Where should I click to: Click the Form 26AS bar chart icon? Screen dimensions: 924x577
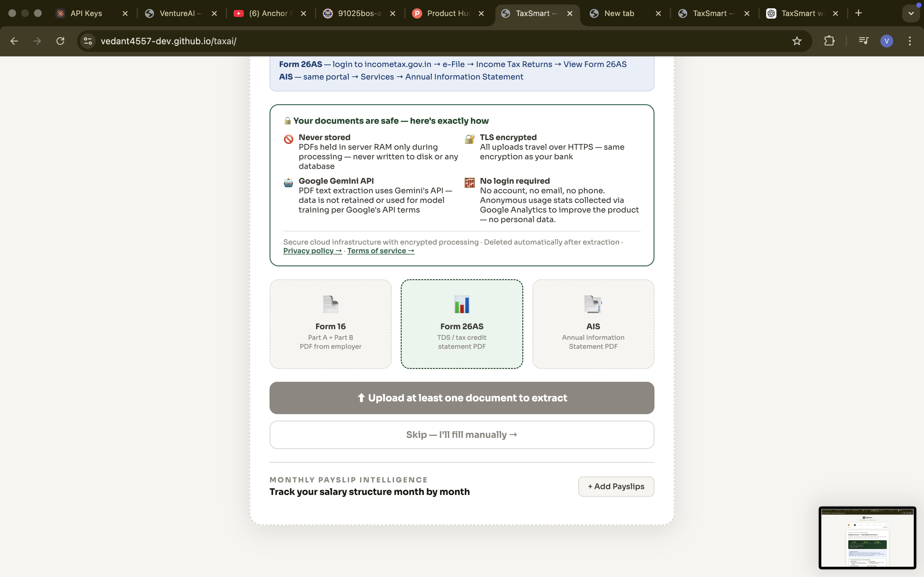tap(462, 305)
